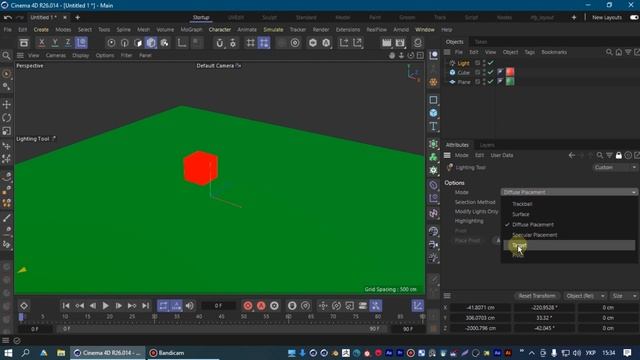
Task: Select highlighted Target option in Mode list
Action: [x=569, y=245]
